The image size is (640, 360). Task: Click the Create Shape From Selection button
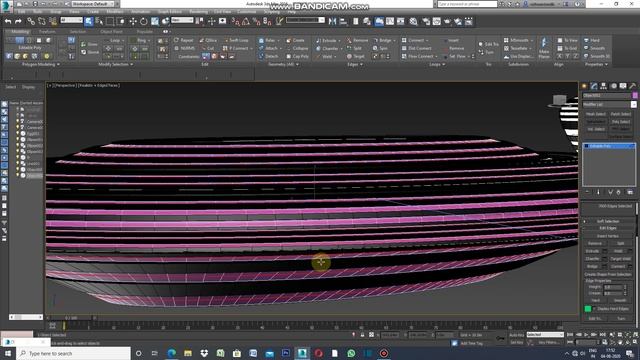(608, 274)
